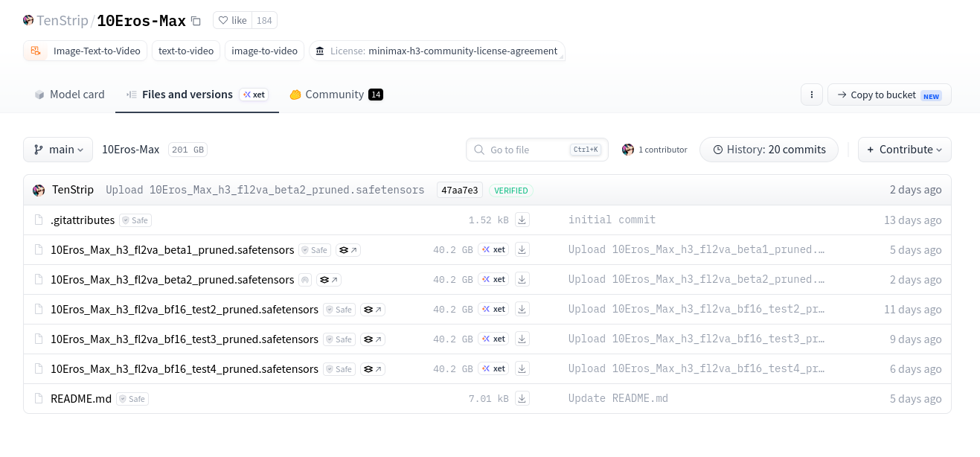Open file info icon for beta1_pruned
Image resolution: width=980 pixels, height=457 pixels.
pyautogui.click(x=348, y=250)
